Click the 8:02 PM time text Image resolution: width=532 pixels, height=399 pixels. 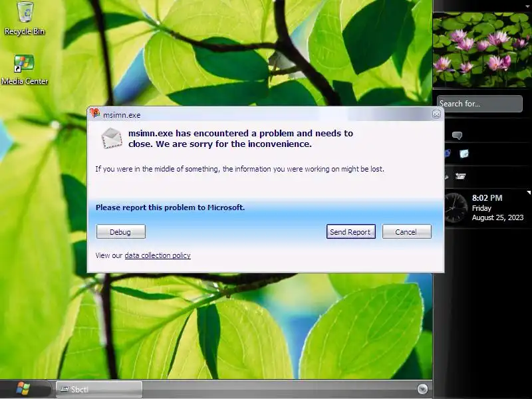(x=487, y=198)
